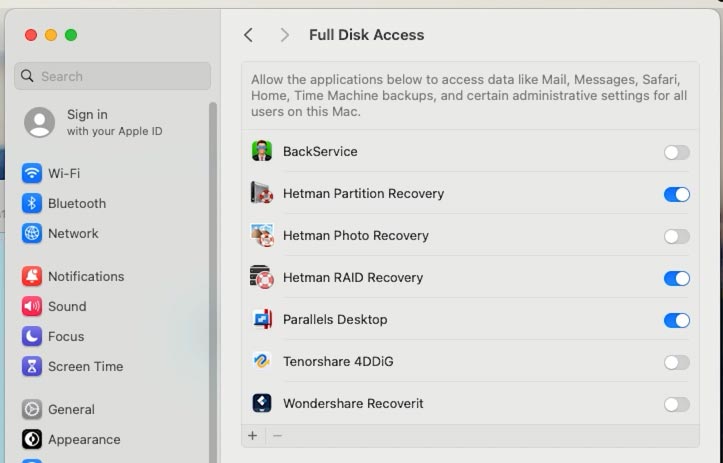Enable Full Disk Access for BackService
Screen dimensions: 723x463
(676, 152)
